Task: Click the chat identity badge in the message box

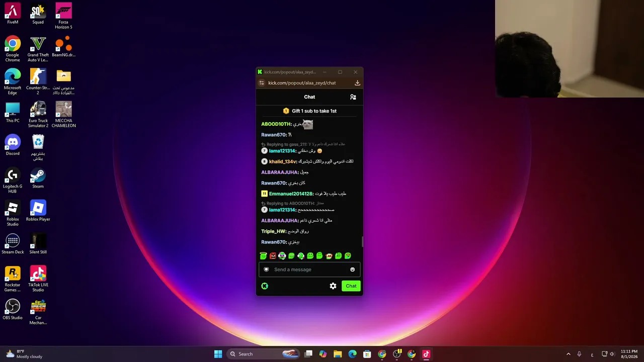Action: [x=266, y=269]
